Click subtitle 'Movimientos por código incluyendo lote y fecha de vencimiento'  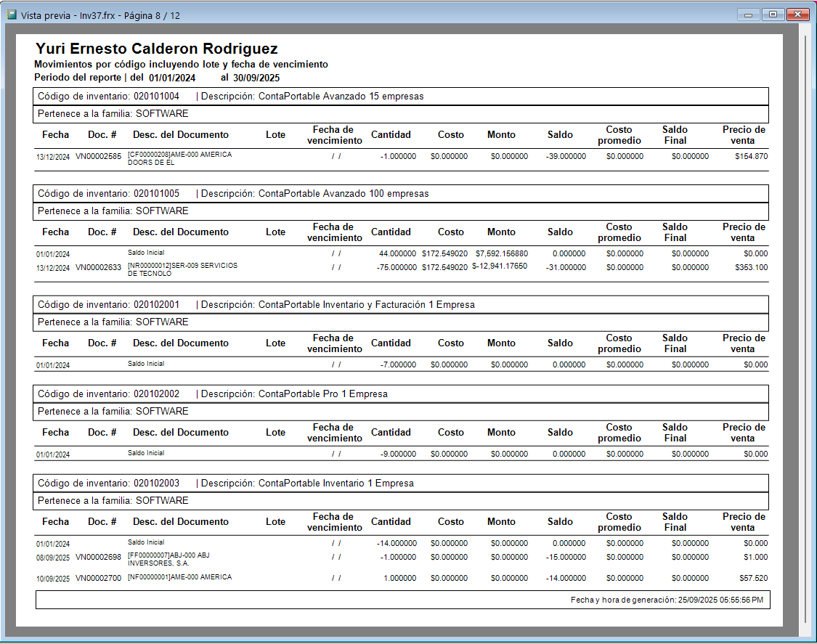182,65
